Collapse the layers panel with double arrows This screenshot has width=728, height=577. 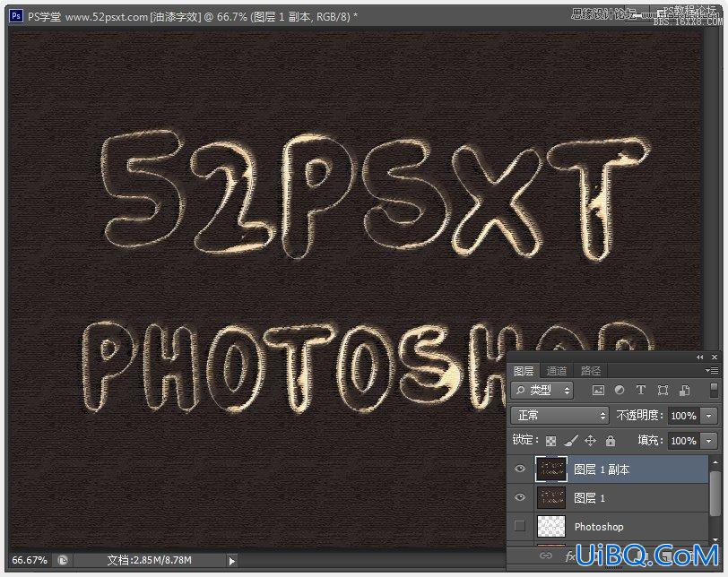pyautogui.click(x=699, y=357)
